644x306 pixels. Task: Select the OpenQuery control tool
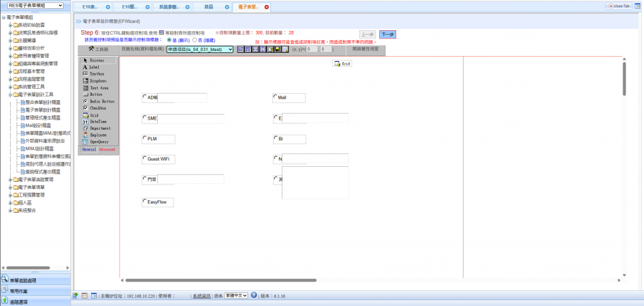coord(97,142)
